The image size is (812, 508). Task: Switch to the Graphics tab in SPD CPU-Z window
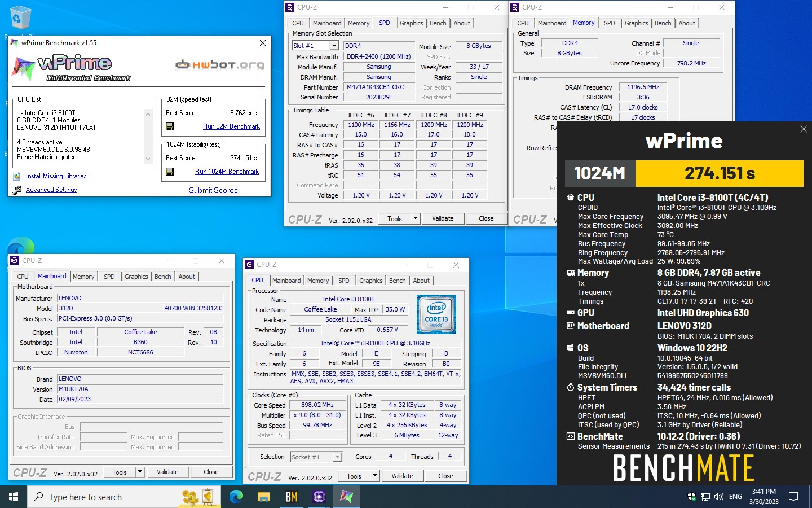[x=412, y=23]
